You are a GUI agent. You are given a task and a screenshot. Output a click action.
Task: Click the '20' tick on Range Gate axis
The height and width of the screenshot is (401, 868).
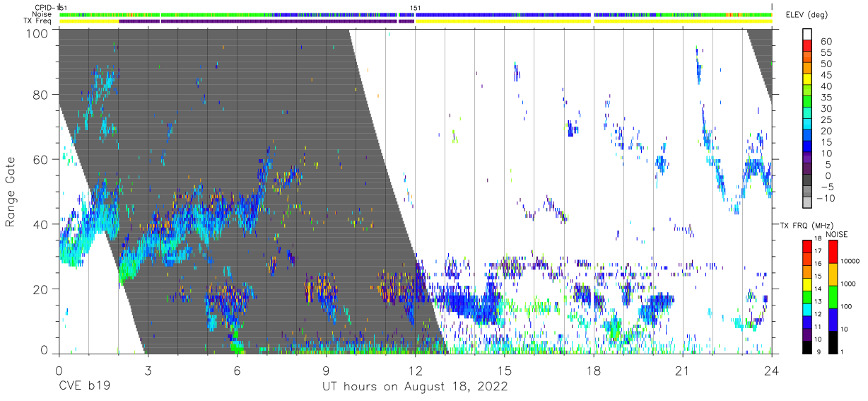(x=41, y=289)
